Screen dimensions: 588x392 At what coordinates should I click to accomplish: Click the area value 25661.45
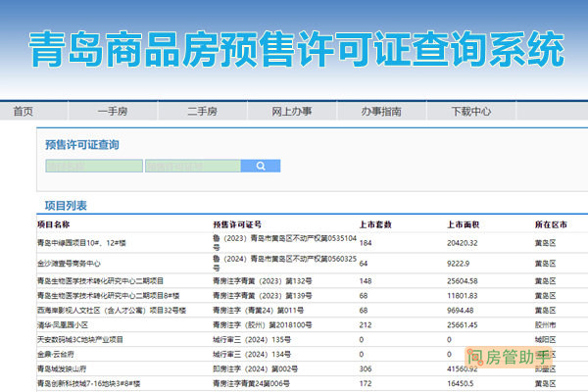[463, 324]
